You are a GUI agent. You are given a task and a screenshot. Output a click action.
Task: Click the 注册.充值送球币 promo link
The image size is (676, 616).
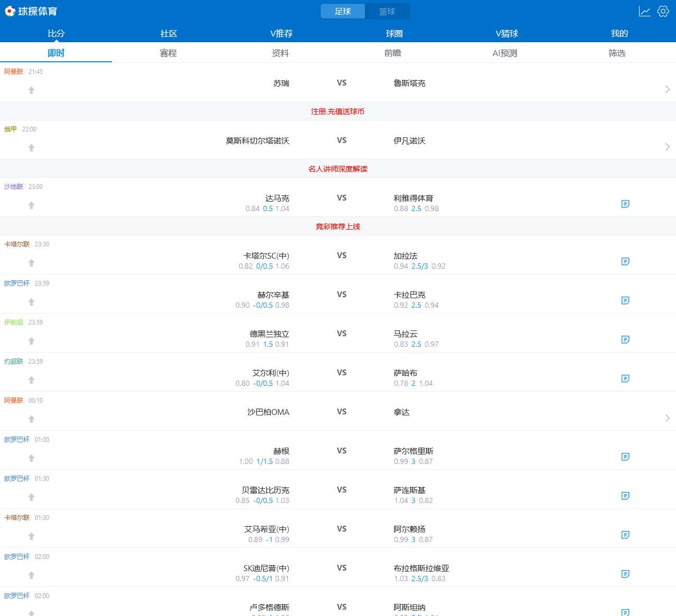pyautogui.click(x=338, y=111)
